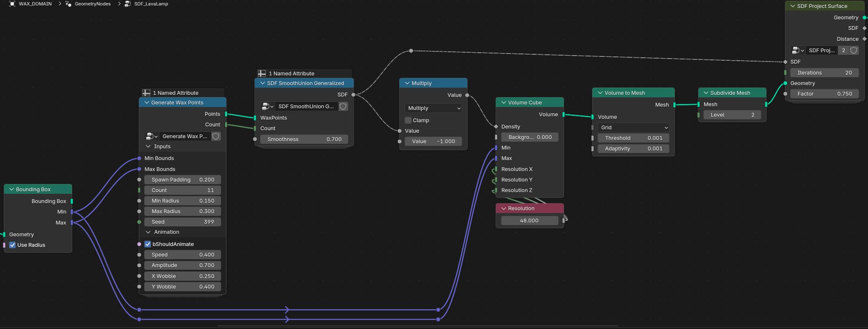The image size is (868, 329).
Task: Click the Adaptivity 0.001 field
Action: point(633,149)
